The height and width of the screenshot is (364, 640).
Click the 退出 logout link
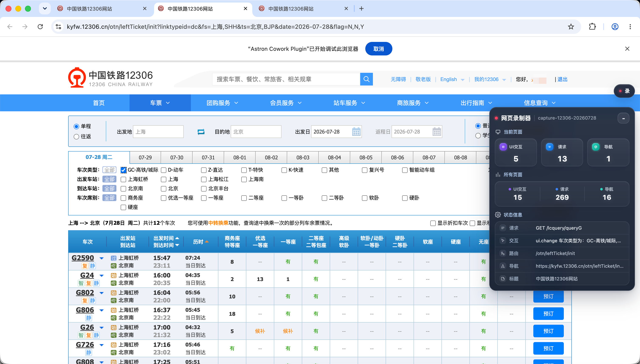pos(562,79)
